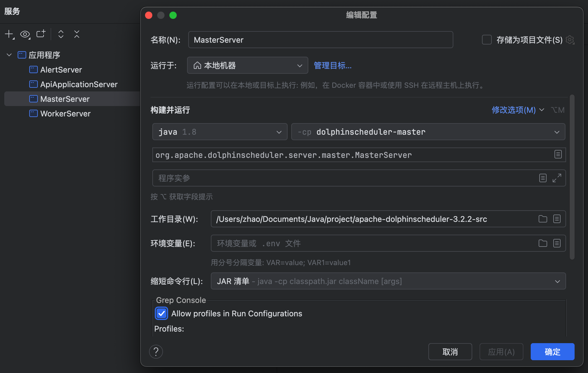
Task: Open the 缩短命令行 JAR 清单 dropdown
Action: 388,281
